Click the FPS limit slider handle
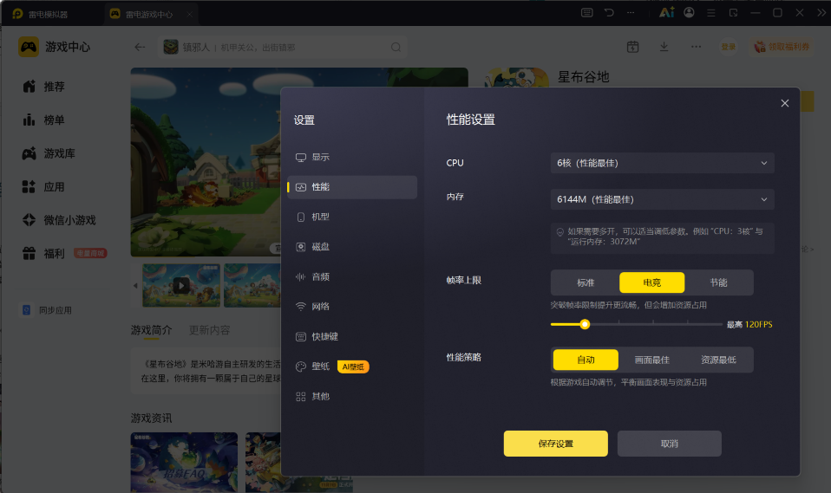 [x=585, y=324]
